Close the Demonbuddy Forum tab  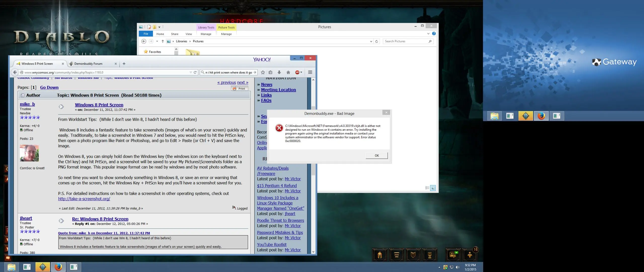click(116, 64)
